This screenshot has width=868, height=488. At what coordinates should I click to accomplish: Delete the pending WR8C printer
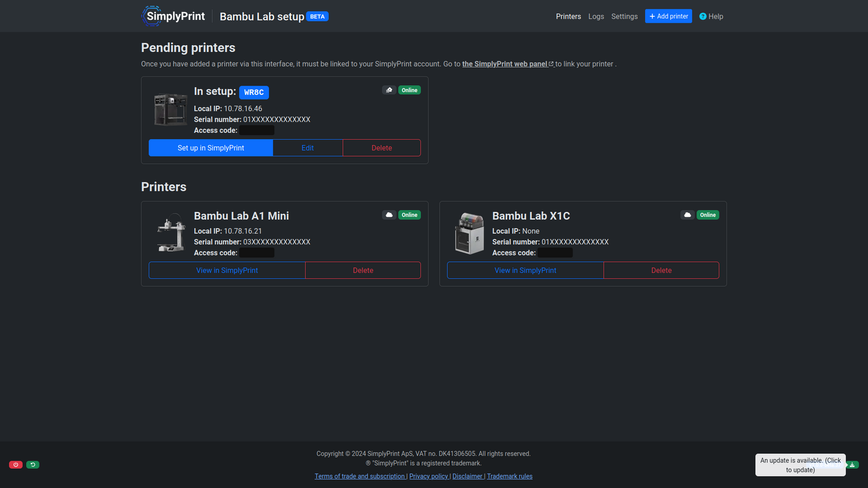pos(382,148)
